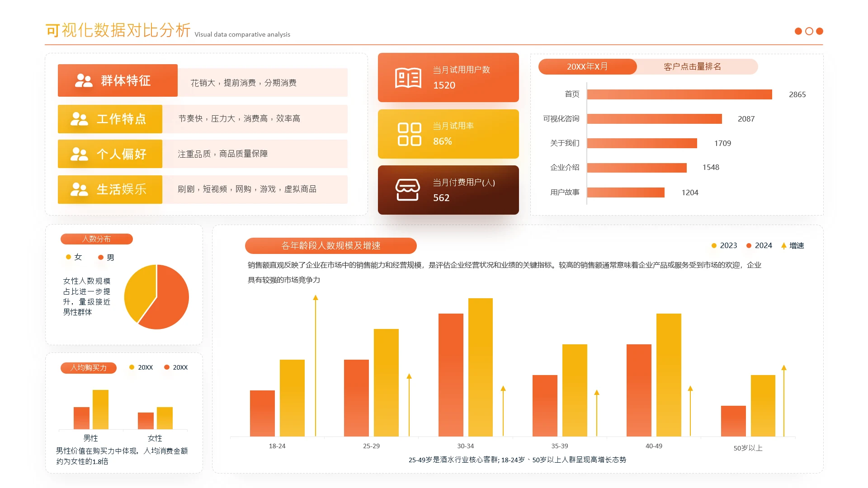Click the open book icon for 当月试用用户数

(408, 78)
